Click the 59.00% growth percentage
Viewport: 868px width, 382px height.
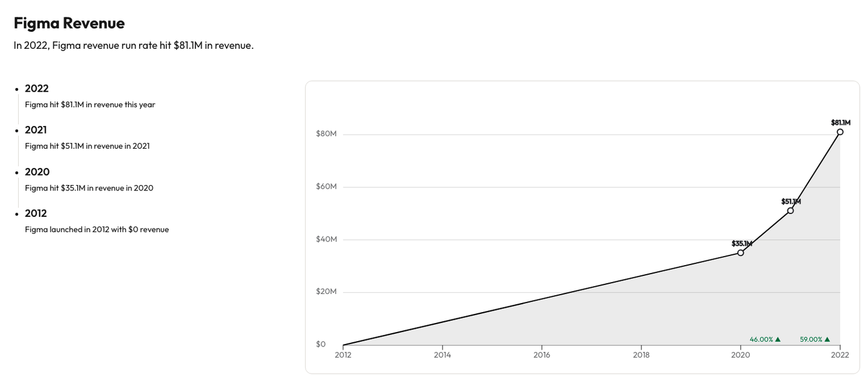tap(811, 340)
